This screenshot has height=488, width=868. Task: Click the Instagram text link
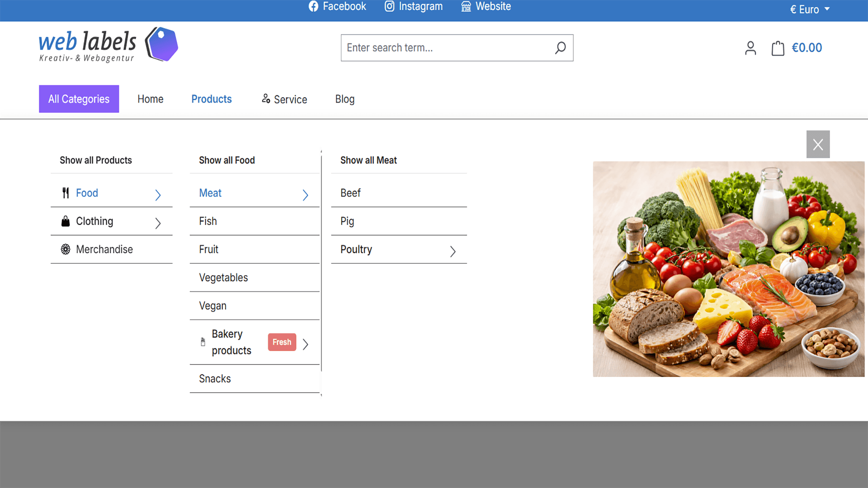421,6
